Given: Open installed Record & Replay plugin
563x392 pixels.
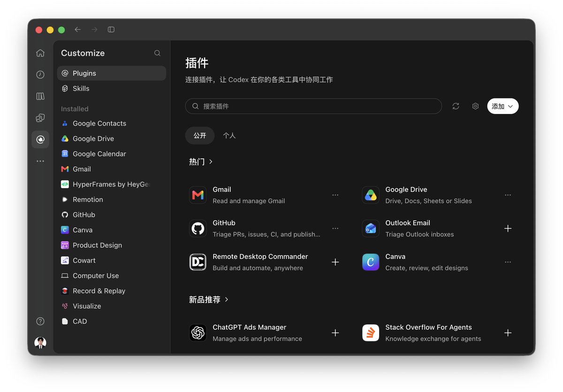Looking at the screenshot, I should click(x=112, y=291).
